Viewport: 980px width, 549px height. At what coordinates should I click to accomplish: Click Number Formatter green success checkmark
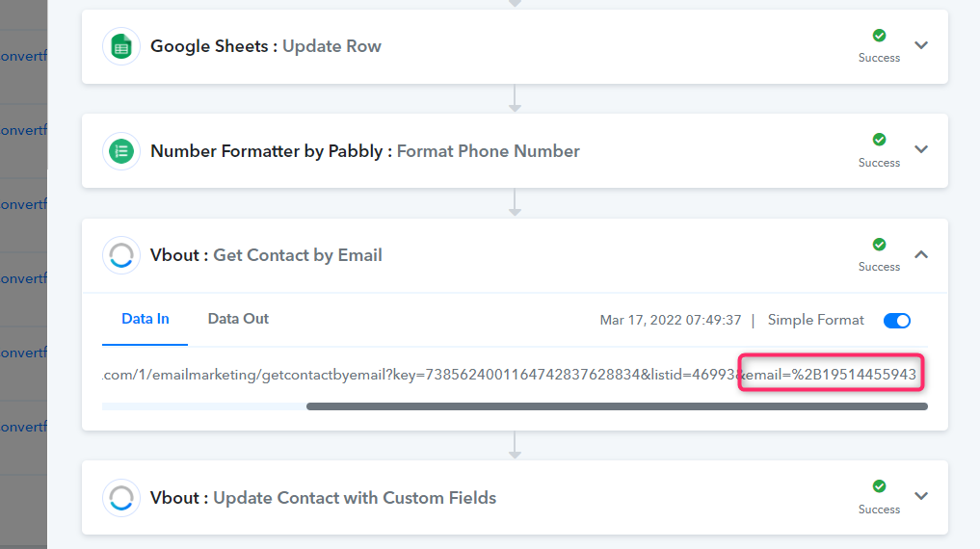click(879, 140)
